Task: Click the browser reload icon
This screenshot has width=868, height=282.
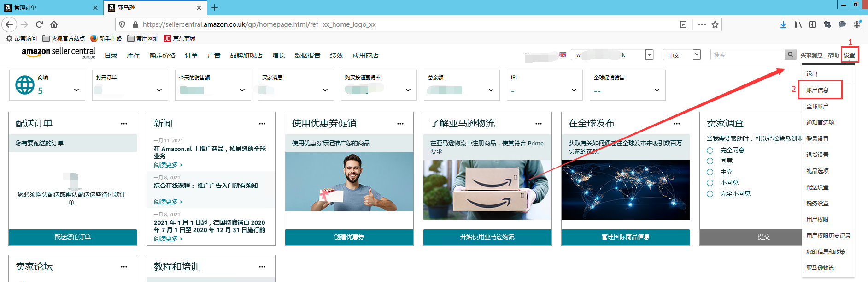Action: coord(39,24)
